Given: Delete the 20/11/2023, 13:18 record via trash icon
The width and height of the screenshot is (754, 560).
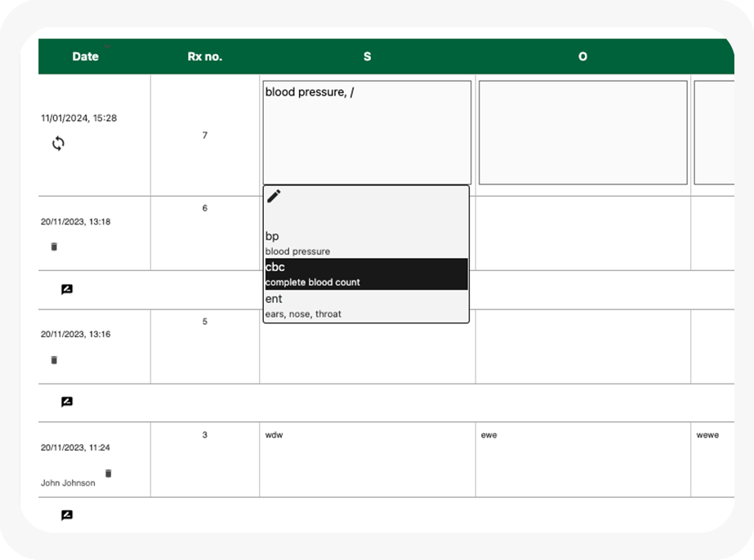Looking at the screenshot, I should click(54, 247).
